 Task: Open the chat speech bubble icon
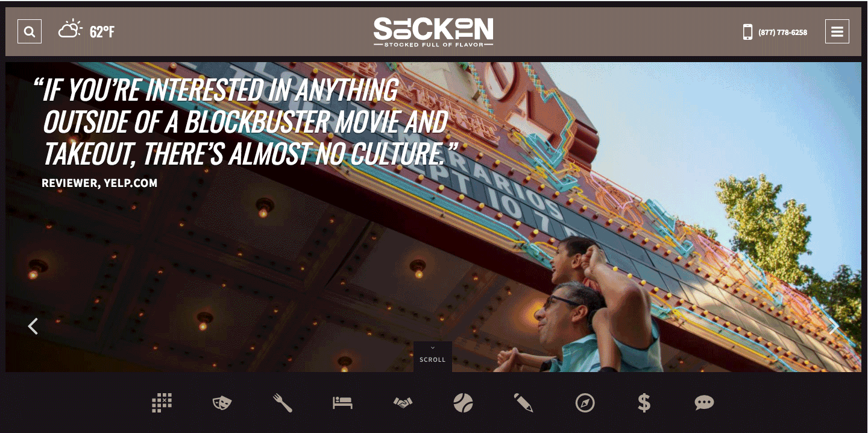[x=704, y=403]
